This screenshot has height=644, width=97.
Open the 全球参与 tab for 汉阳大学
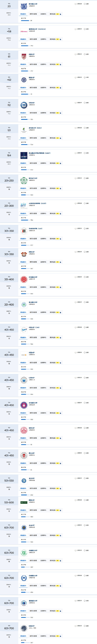(43, 113)
